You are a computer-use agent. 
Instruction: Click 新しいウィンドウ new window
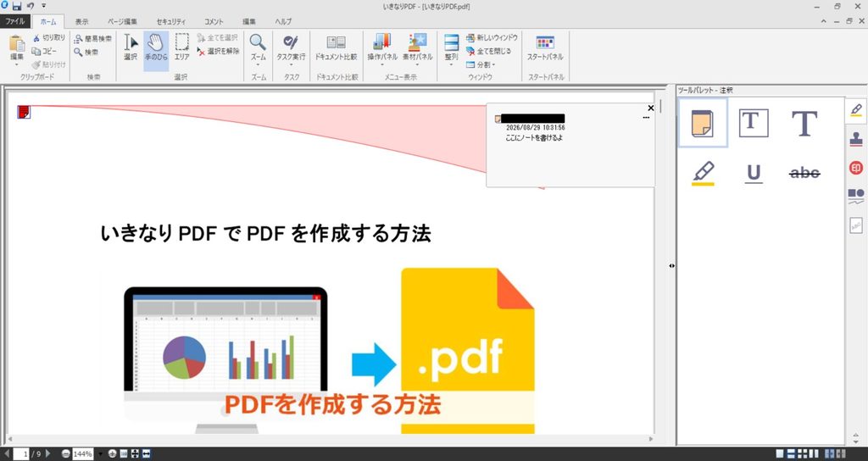pos(492,37)
